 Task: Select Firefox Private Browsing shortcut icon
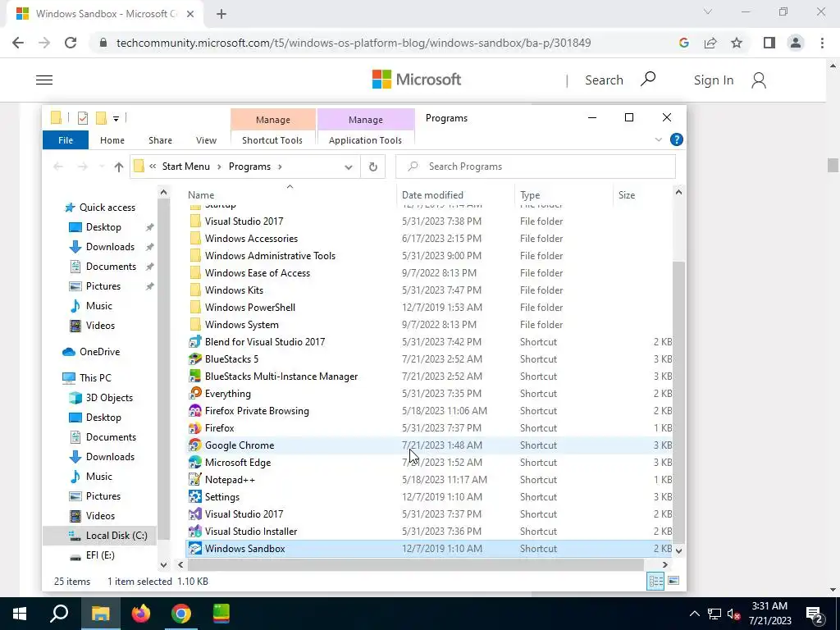195,411
